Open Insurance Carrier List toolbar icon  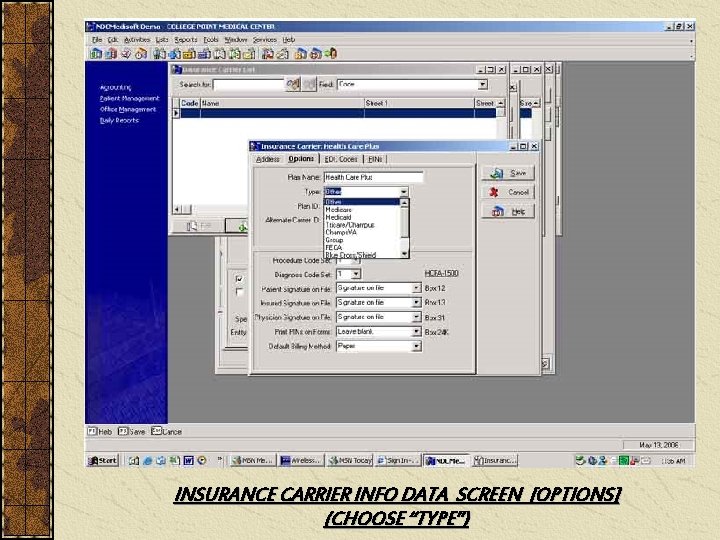[x=174, y=54]
